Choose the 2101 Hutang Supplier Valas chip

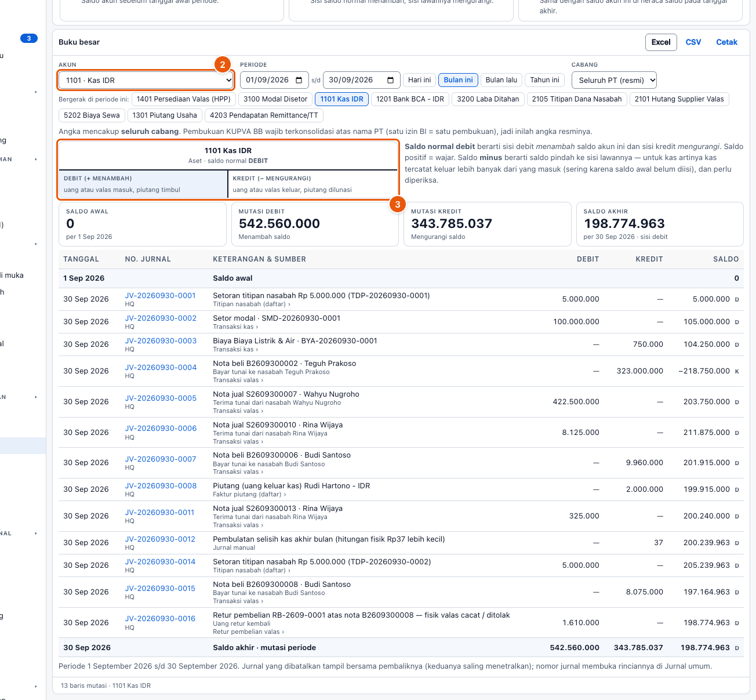679,99
